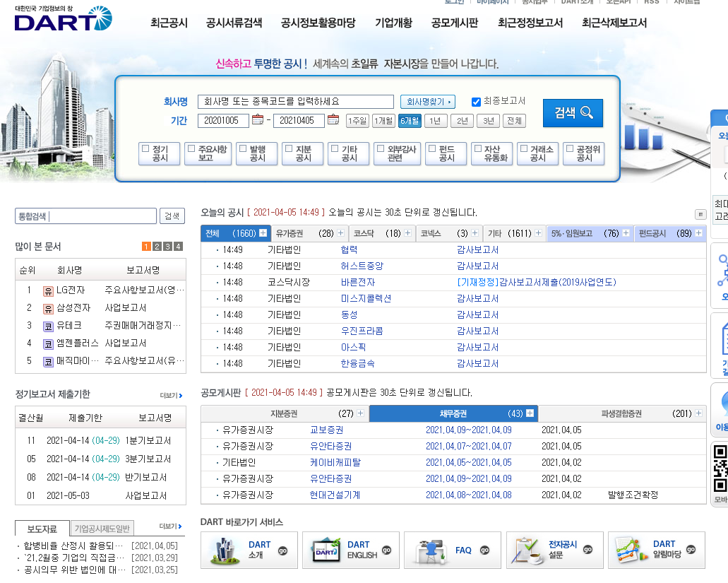Switch to the 파생결합증권 tab

pyautogui.click(x=622, y=413)
